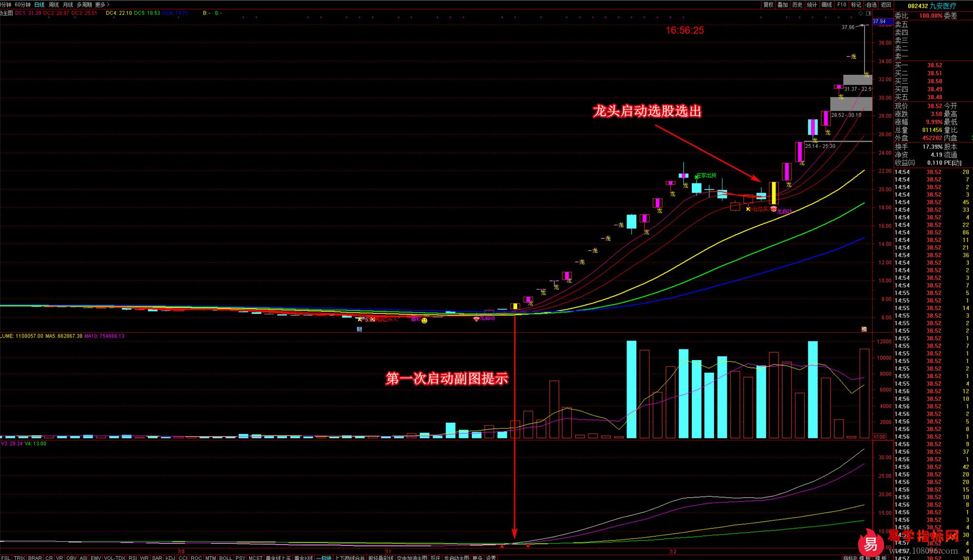Click the DC1: 31.29 indicator value
Image resolution: width=973 pixels, height=560 pixels.
click(x=28, y=13)
